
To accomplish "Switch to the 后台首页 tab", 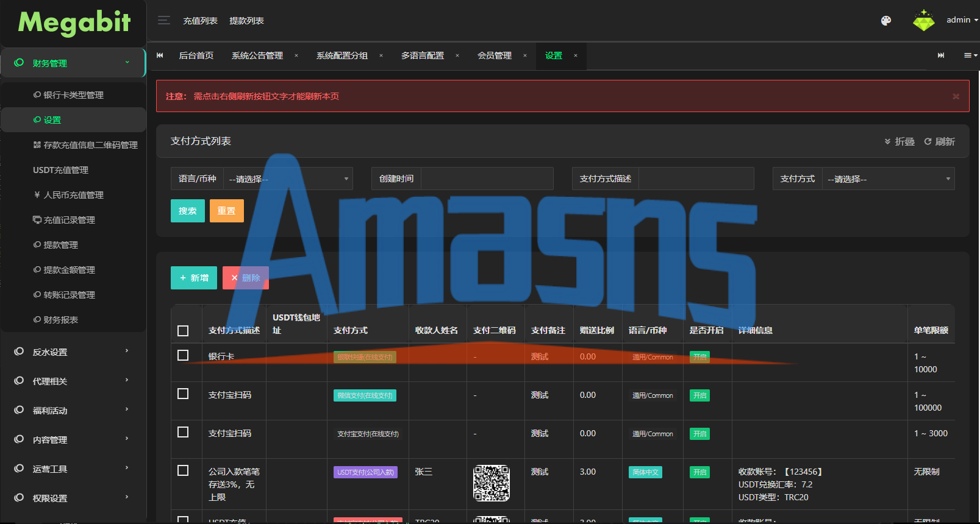I will point(196,55).
